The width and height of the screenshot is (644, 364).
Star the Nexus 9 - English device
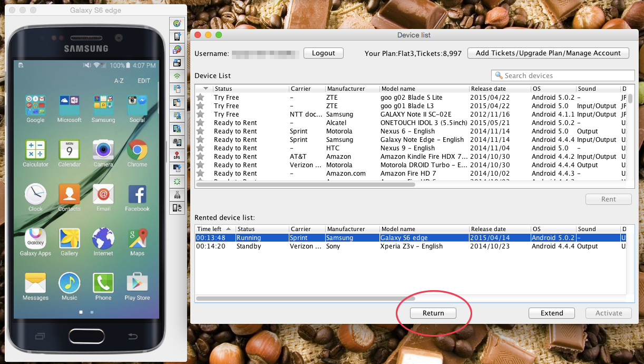(x=200, y=148)
